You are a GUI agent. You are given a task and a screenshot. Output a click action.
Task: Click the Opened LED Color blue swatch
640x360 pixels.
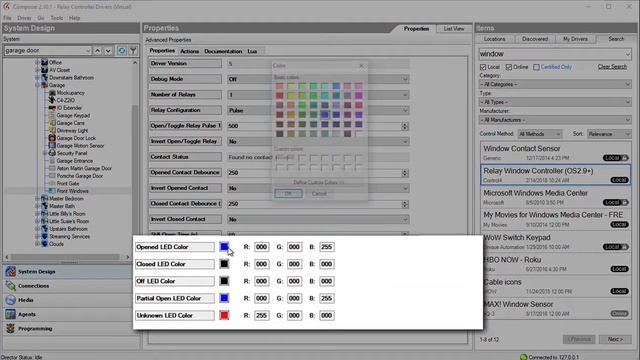pos(224,247)
